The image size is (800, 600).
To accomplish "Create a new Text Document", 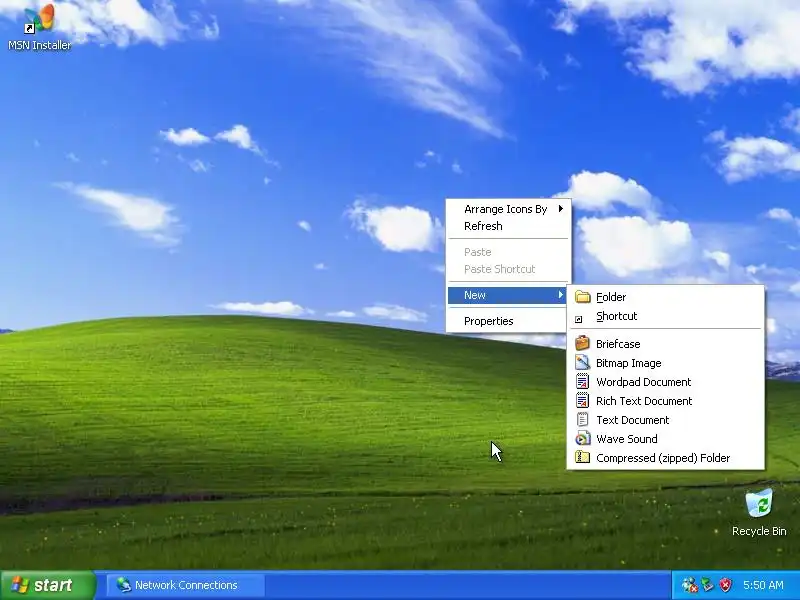I will [x=665, y=420].
